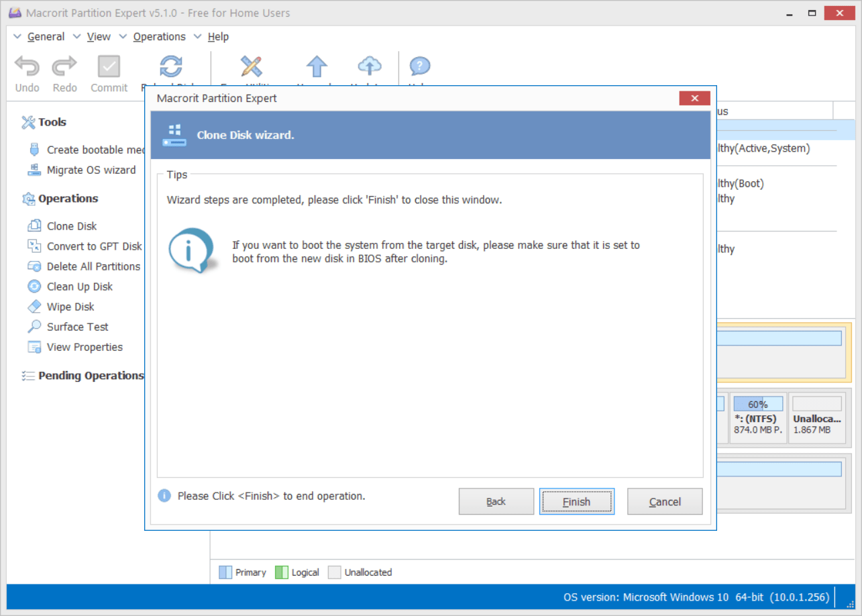Click the app icon in title bar
This screenshot has height=616, width=862.
pos(15,13)
